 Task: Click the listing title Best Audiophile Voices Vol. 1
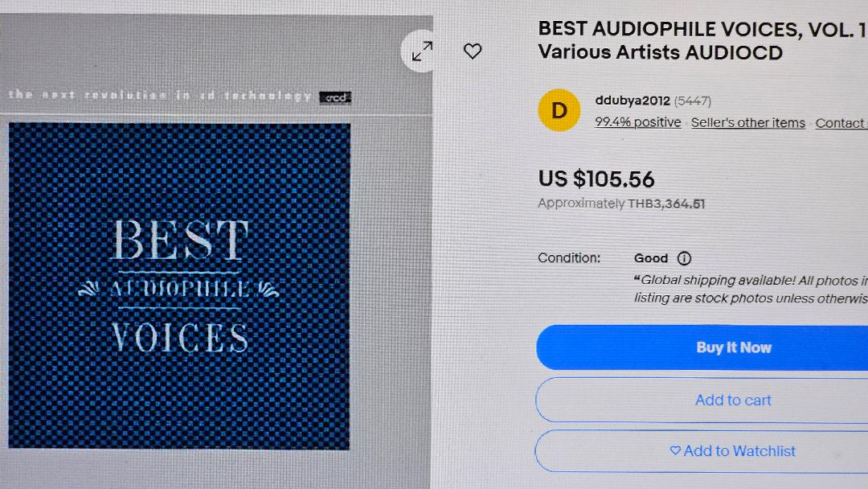coord(703,40)
